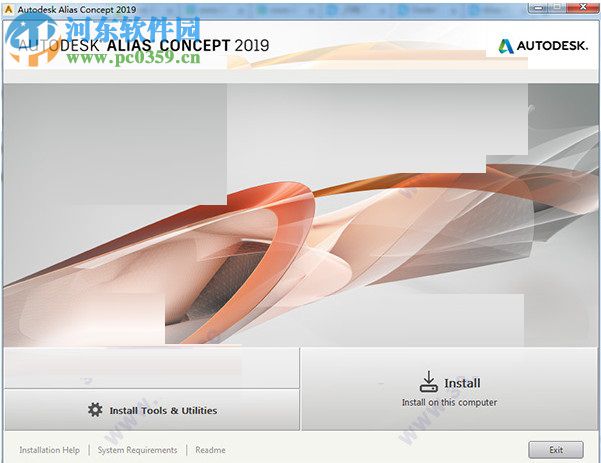Click the Autodesk Alias Concept 2019 window title

[77, 10]
